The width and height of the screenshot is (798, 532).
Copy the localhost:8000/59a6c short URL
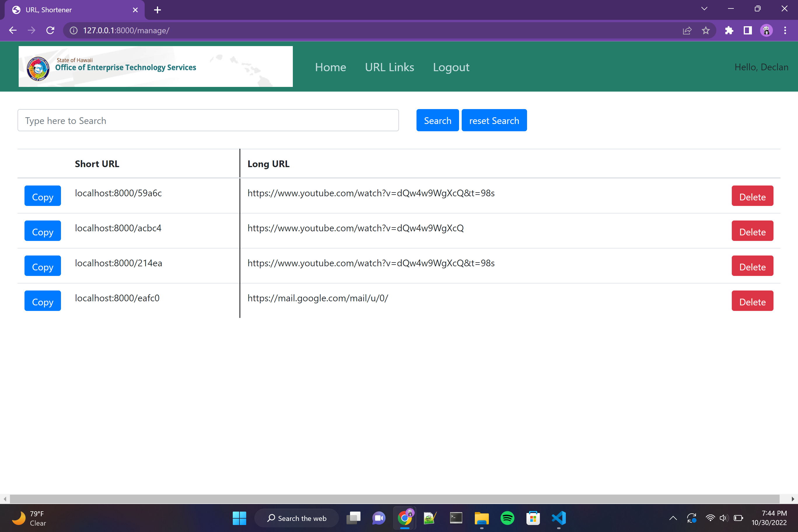pyautogui.click(x=43, y=196)
